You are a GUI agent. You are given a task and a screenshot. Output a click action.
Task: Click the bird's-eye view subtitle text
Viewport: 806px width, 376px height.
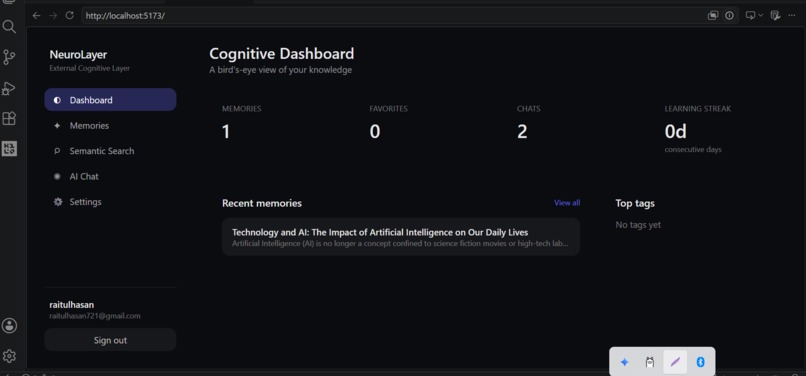(281, 70)
